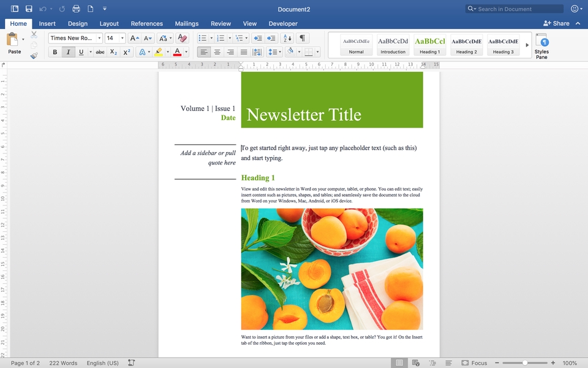
Task: Toggle Italic formatting
Action: pyautogui.click(x=68, y=52)
